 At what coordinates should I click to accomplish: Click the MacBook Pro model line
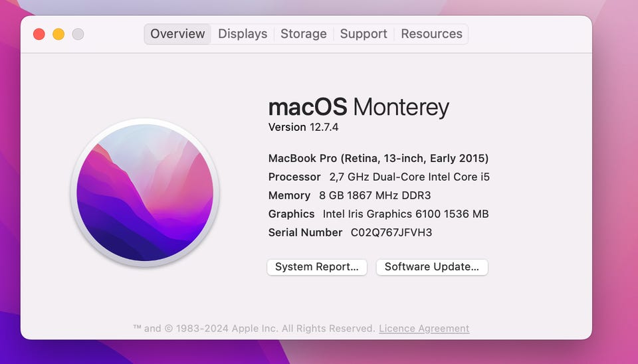coord(378,158)
